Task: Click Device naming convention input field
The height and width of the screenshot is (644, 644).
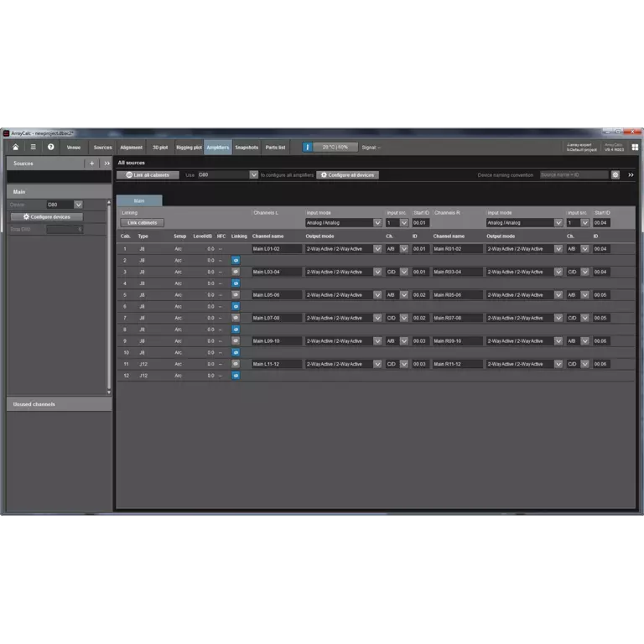Action: click(x=574, y=175)
